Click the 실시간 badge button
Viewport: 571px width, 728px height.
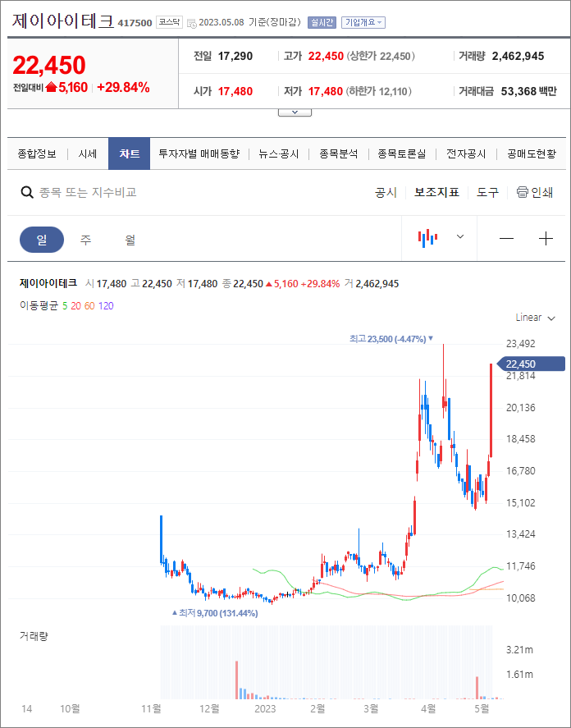(322, 22)
